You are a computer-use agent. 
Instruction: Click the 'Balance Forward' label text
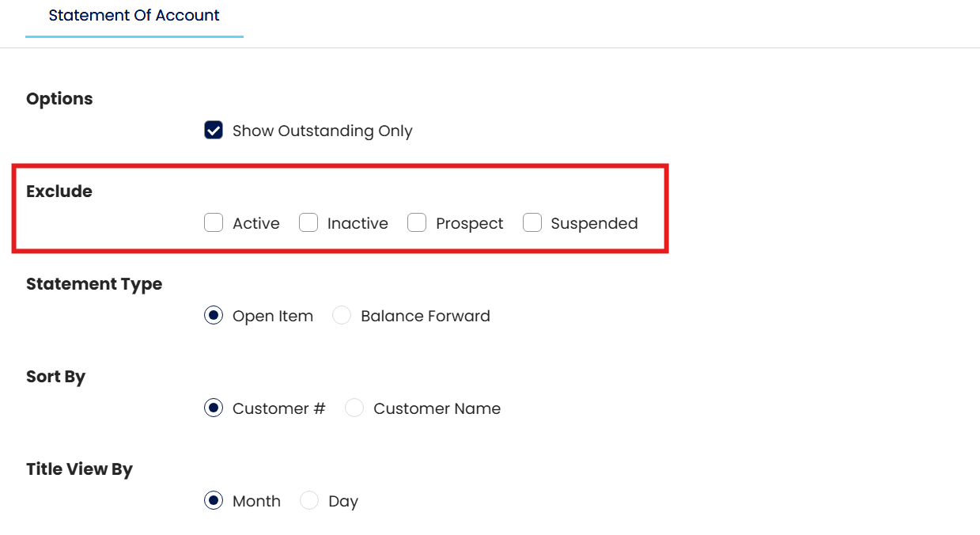coord(425,317)
